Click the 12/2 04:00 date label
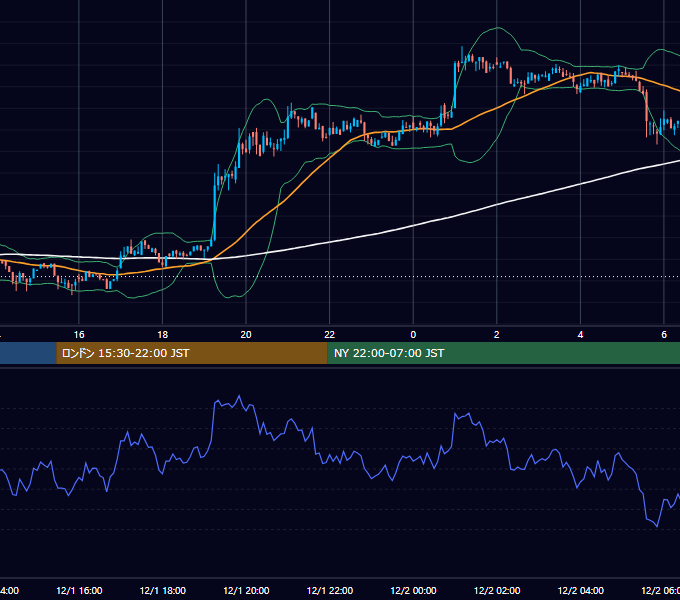The width and height of the screenshot is (680, 600). pos(581,590)
